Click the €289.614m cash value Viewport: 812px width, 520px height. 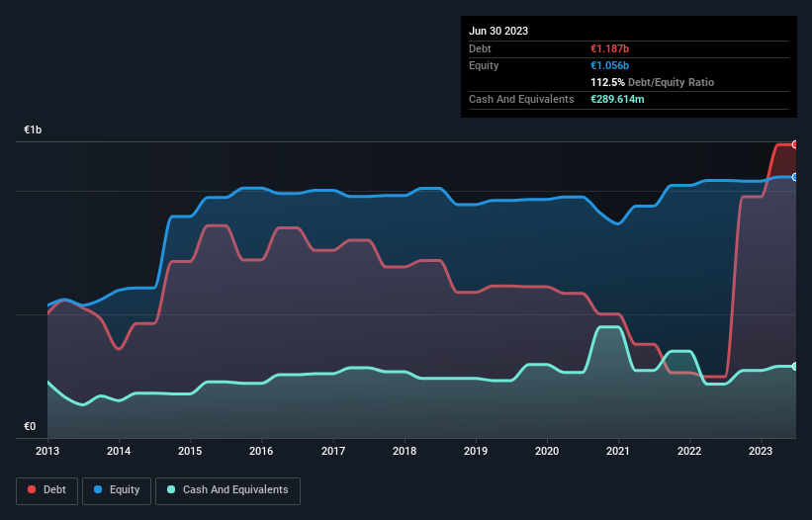pos(617,99)
